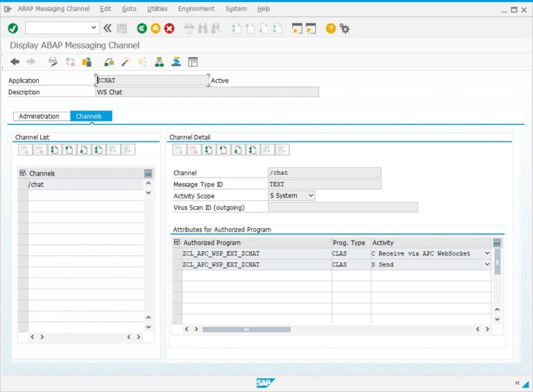Screen dimensions: 533x392
Task: Click the green Back arrow icon
Action: click(142, 28)
